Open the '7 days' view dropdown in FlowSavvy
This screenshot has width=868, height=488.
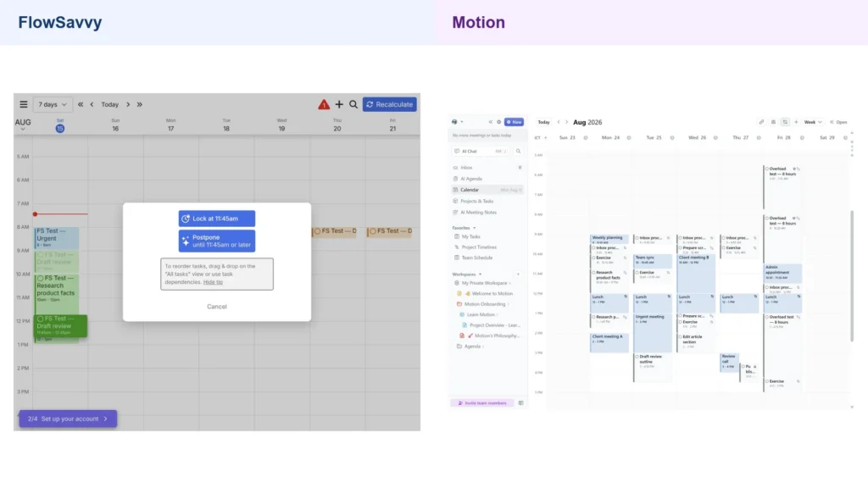coord(52,104)
